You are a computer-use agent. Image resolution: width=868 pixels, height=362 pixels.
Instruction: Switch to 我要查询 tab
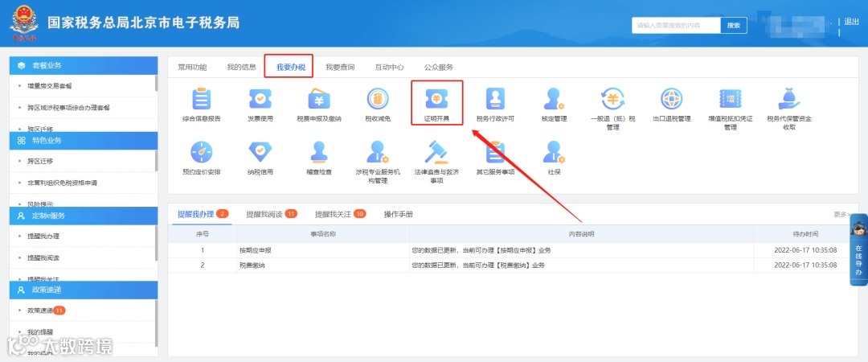coord(340,67)
